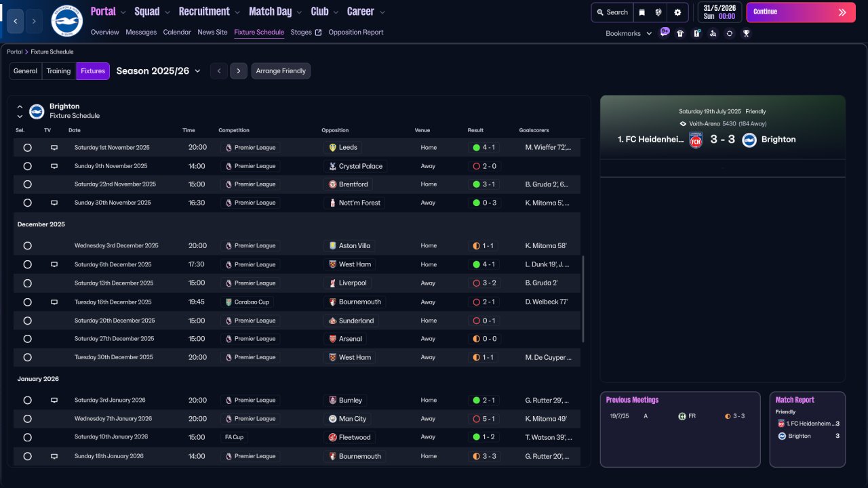
Task: Select the Aston Villa fixture radio button
Action: click(x=27, y=246)
